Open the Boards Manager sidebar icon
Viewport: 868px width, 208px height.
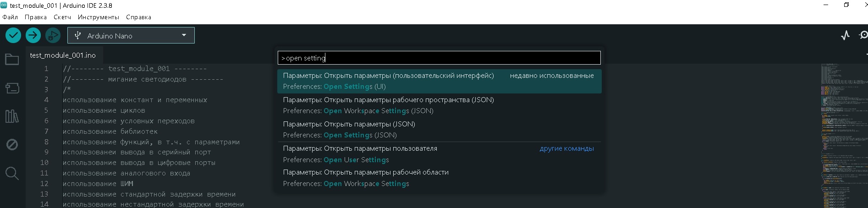point(12,88)
